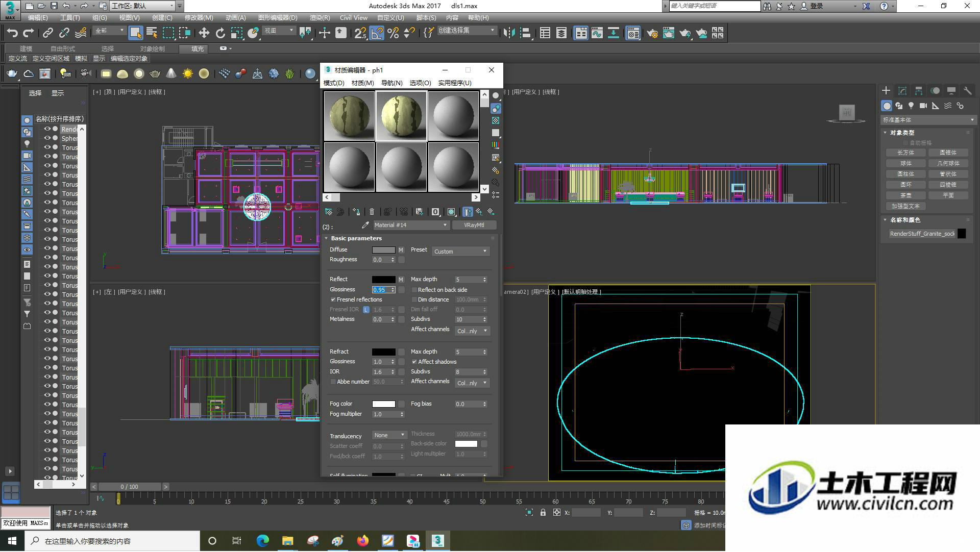Screen dimensions: 980x552
Task: Open the 修改器(M) menu
Action: click(x=199, y=18)
